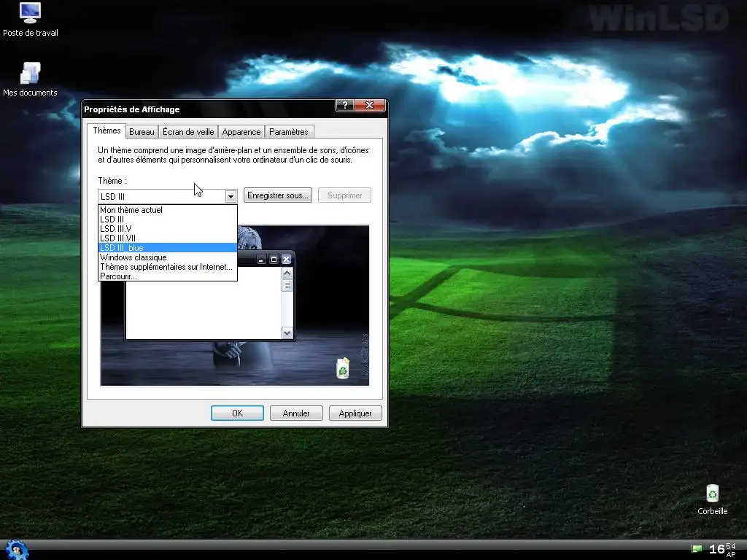Click the taskbar clock showing 16:54

[721, 550]
